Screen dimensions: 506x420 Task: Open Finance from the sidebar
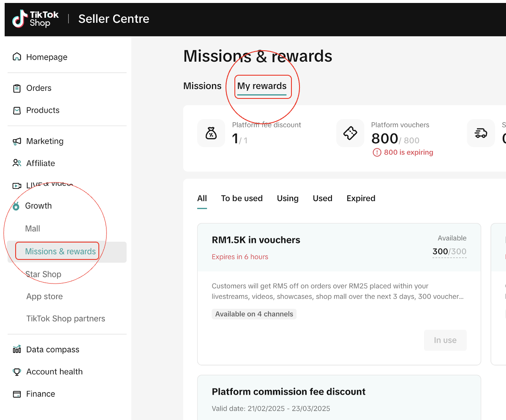click(x=41, y=394)
